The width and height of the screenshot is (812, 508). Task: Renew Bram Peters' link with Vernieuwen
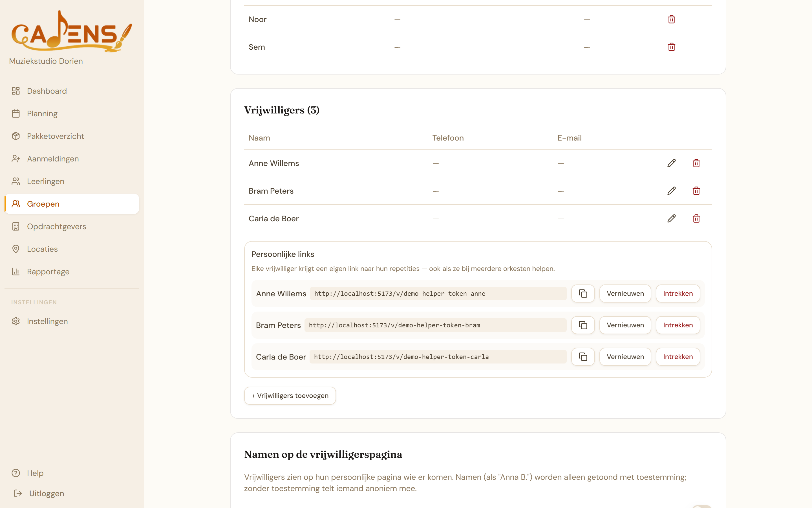[x=625, y=325]
